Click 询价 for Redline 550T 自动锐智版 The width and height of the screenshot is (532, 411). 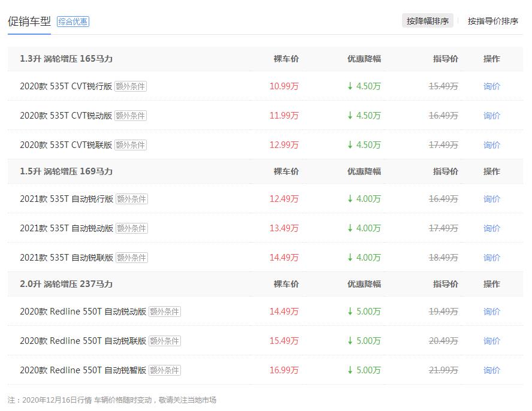[492, 370]
